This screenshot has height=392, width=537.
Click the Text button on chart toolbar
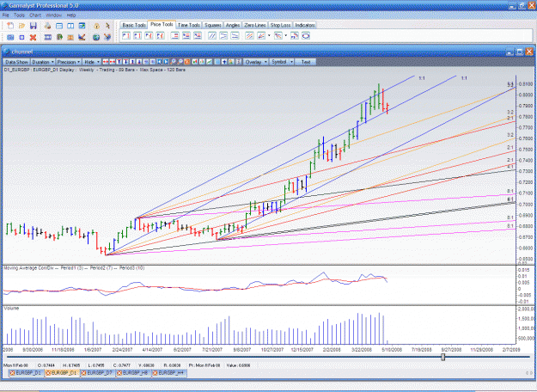click(306, 62)
